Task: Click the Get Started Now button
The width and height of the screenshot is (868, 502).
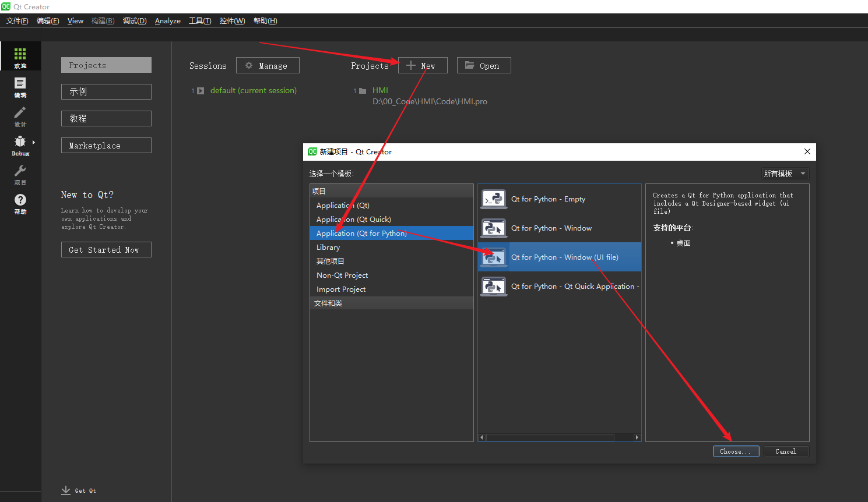Action: tap(106, 250)
